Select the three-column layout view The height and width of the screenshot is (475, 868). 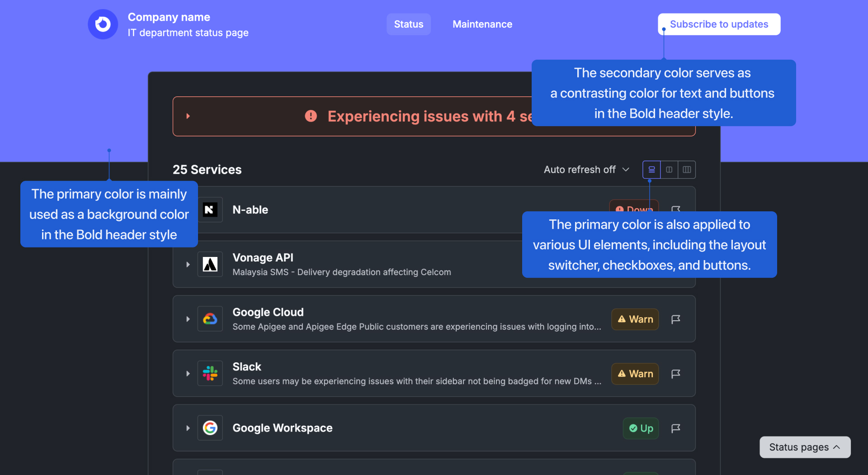687,170
